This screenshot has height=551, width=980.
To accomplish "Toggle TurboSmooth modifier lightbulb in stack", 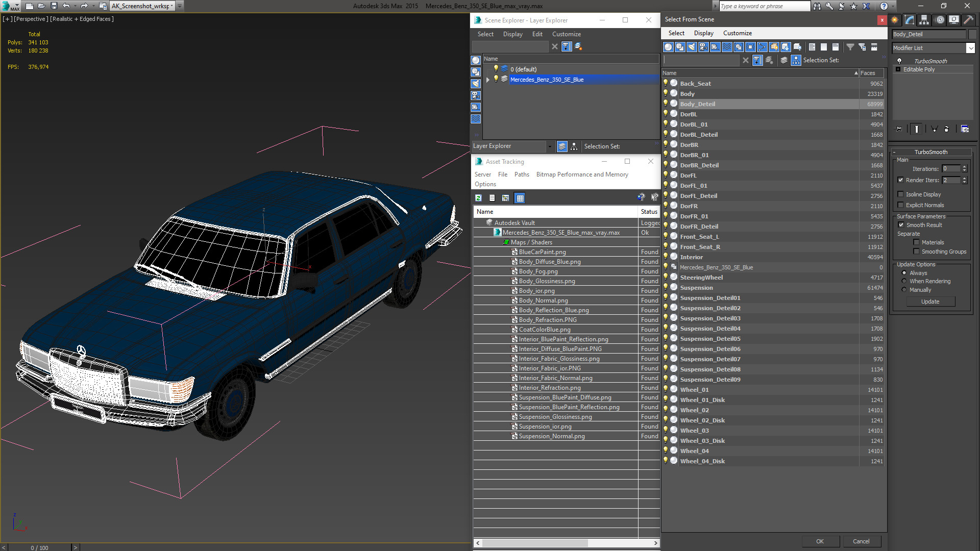I will click(899, 61).
